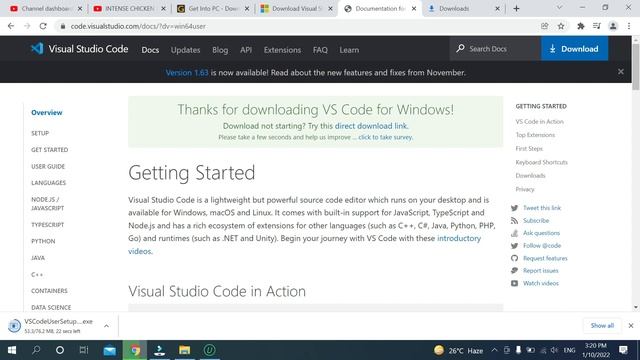Open the Chrome extensions puzzle icon
Image resolution: width=640 pixels, height=360 pixels.
[580, 26]
